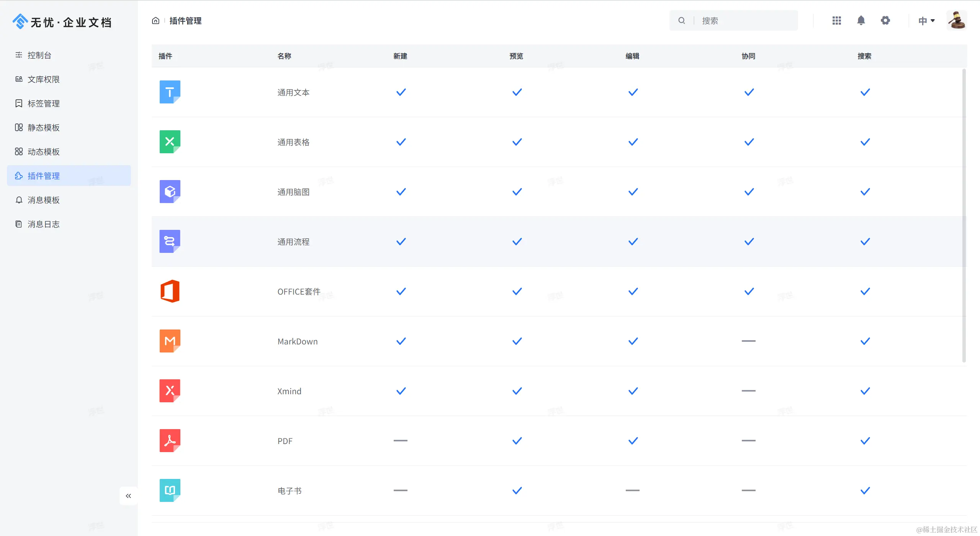
Task: Toggle the 协同 dash for MarkDown
Action: coord(748,341)
